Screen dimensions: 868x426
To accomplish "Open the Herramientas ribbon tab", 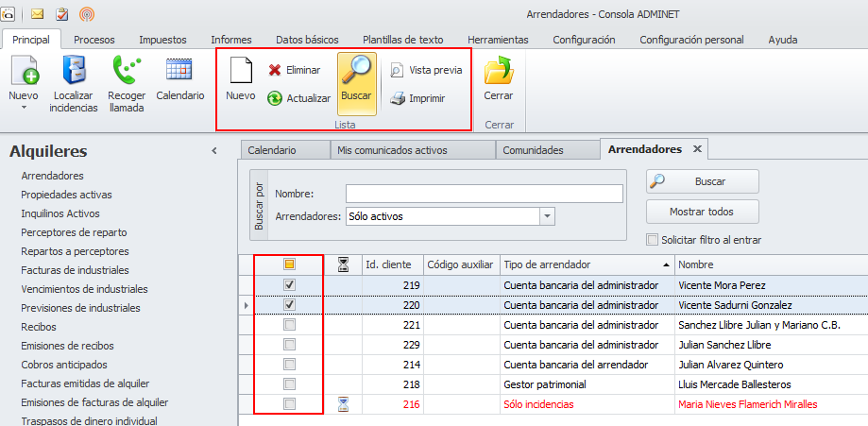I will (x=498, y=40).
